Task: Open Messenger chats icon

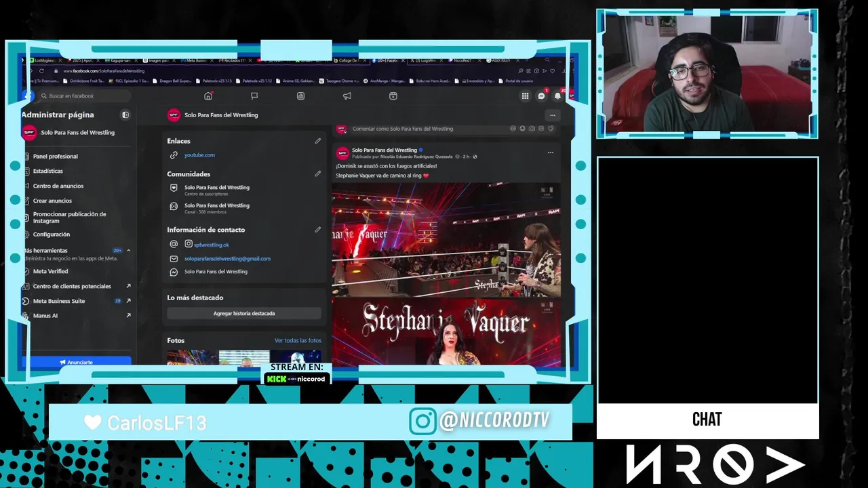Action: (x=541, y=96)
